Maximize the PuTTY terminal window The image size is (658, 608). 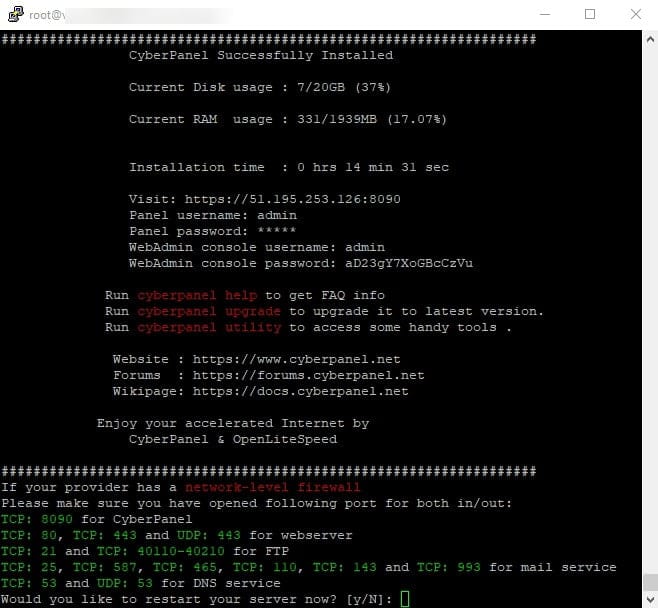[x=590, y=14]
